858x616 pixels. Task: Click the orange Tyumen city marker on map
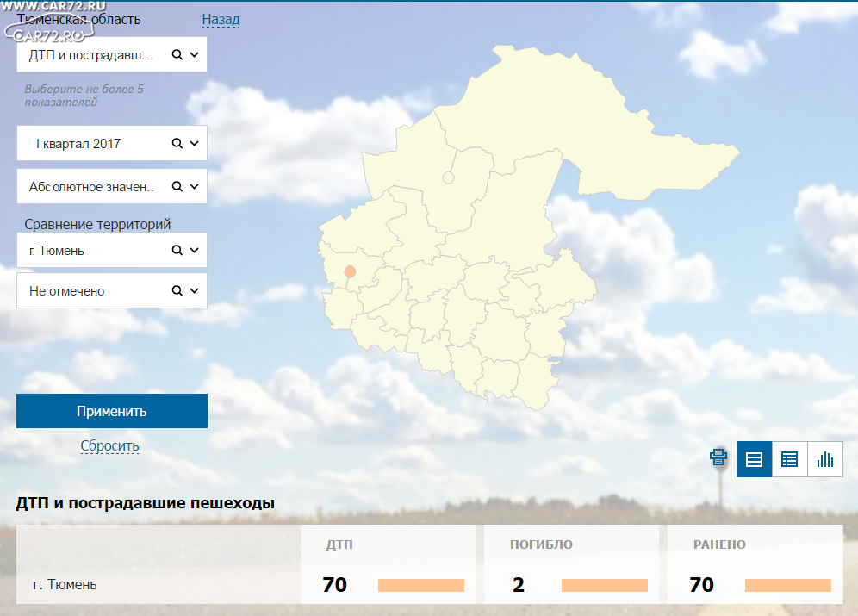[351, 272]
